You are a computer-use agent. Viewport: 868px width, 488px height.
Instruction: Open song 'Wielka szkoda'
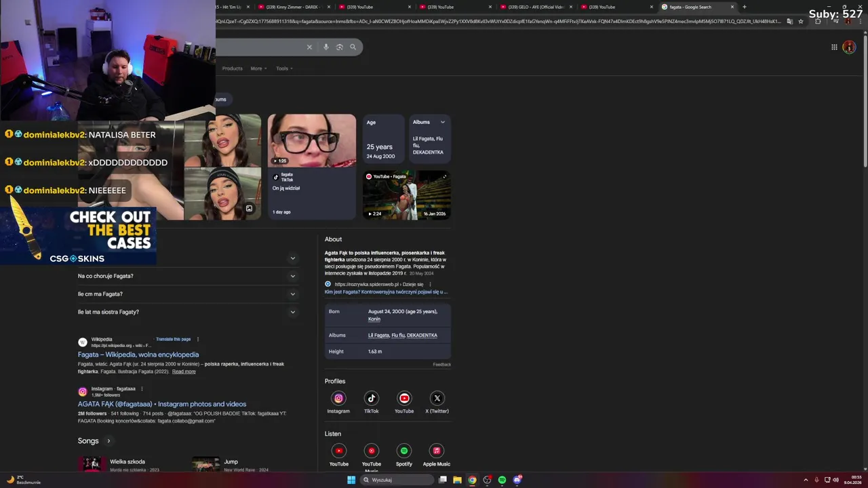tap(127, 462)
